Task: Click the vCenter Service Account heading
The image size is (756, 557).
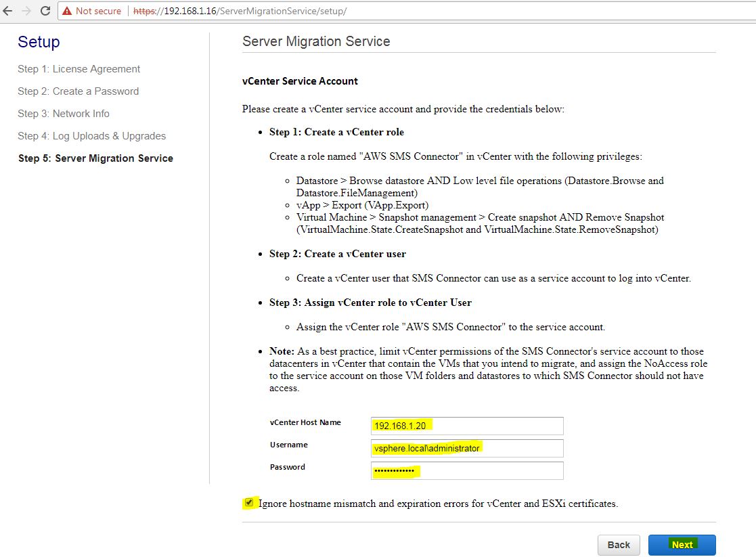Action: [300, 81]
